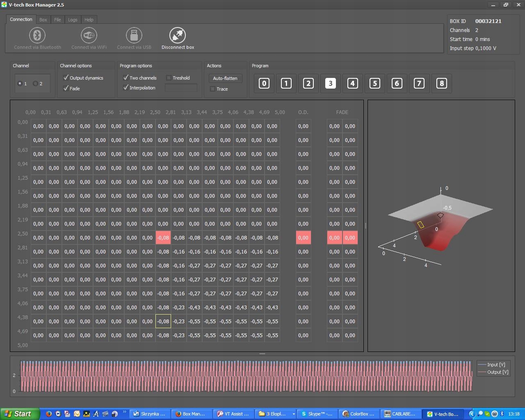Viewport: 525px width, 420px height.
Task: Toggle the Output dynamics checkbox
Action: coord(66,78)
